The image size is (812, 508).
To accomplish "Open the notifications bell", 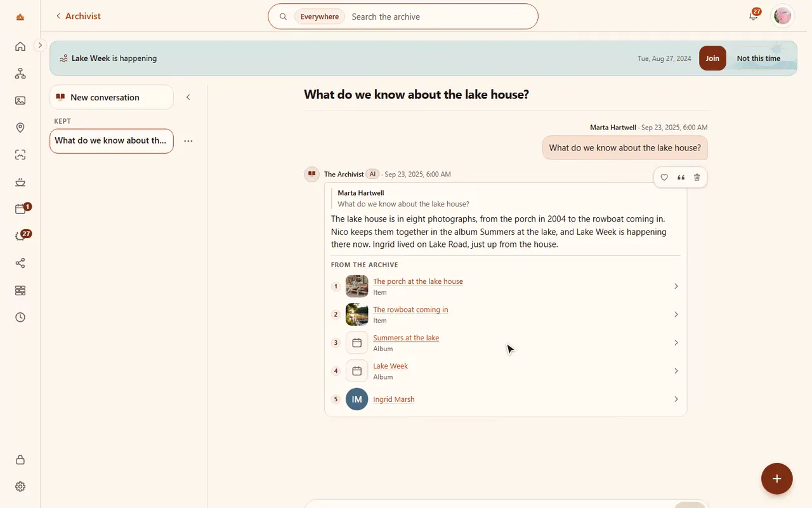I will [754, 16].
